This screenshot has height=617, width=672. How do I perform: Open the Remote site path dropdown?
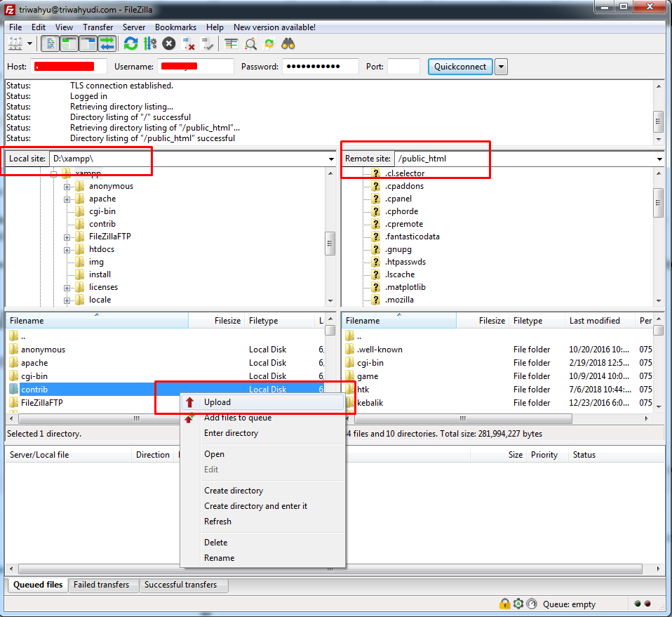tap(659, 159)
